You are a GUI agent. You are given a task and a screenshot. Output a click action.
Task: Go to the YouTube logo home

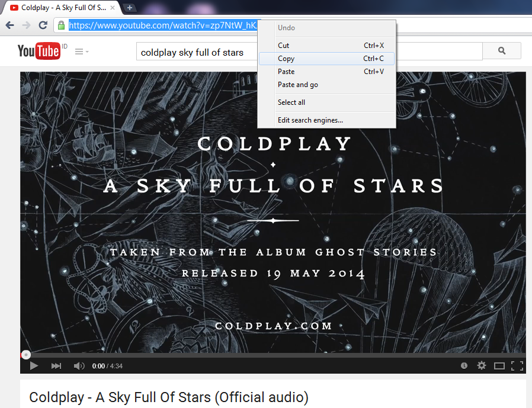click(x=39, y=51)
